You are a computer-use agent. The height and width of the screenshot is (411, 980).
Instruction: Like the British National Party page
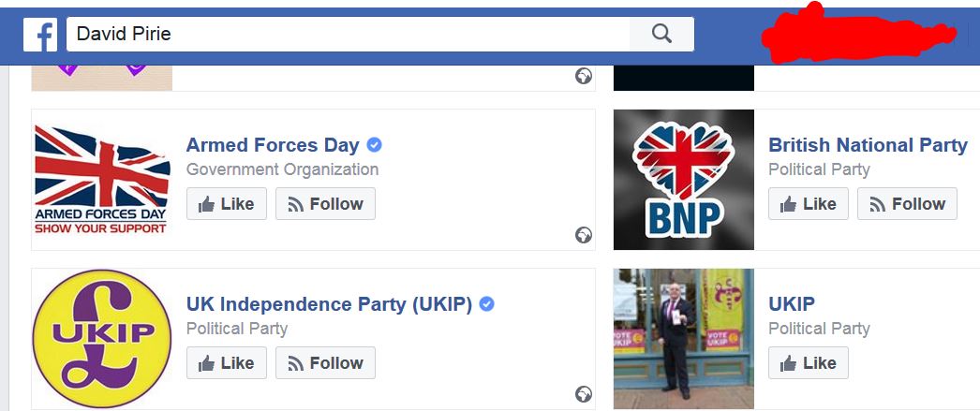point(809,204)
